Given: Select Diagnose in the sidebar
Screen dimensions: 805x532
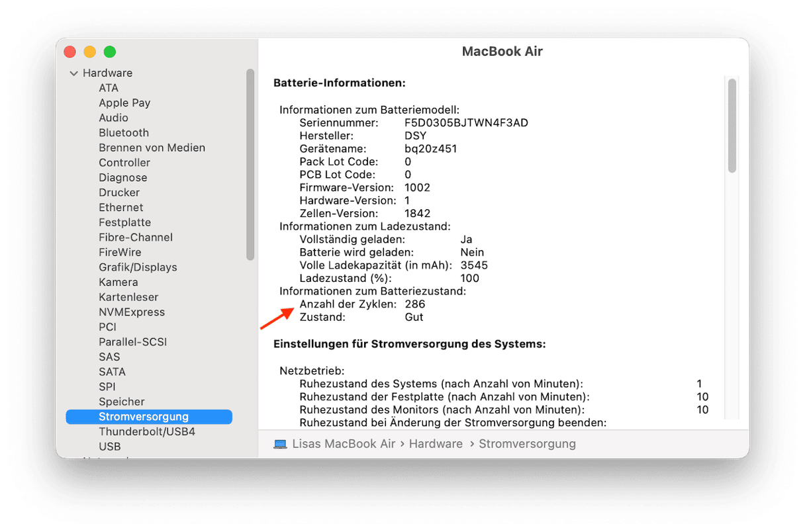Looking at the screenshot, I should 123,177.
